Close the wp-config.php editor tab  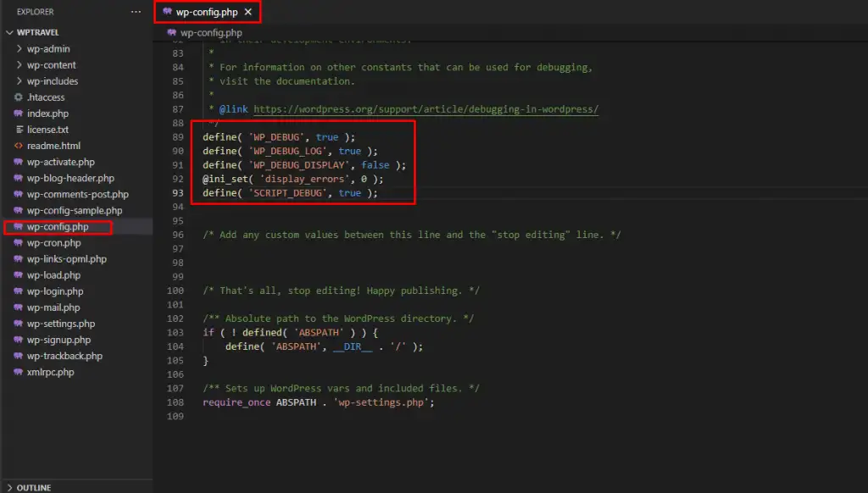(248, 12)
